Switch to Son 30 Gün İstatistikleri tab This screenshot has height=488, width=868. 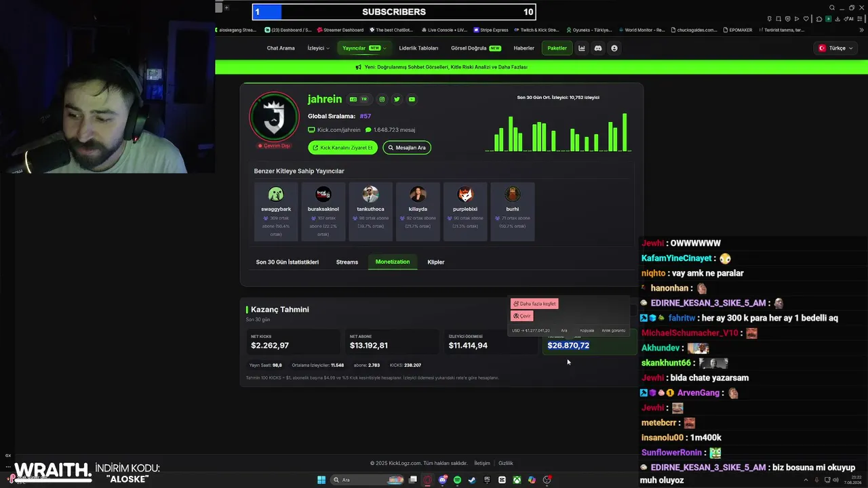[288, 262]
